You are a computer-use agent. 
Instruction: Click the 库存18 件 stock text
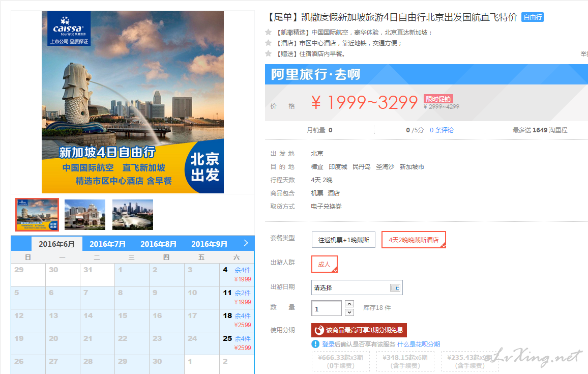coord(377,308)
